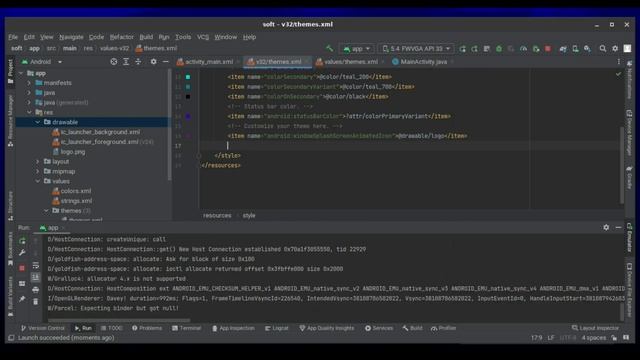Open Search Everywhere magnifier icon

pos(602,49)
